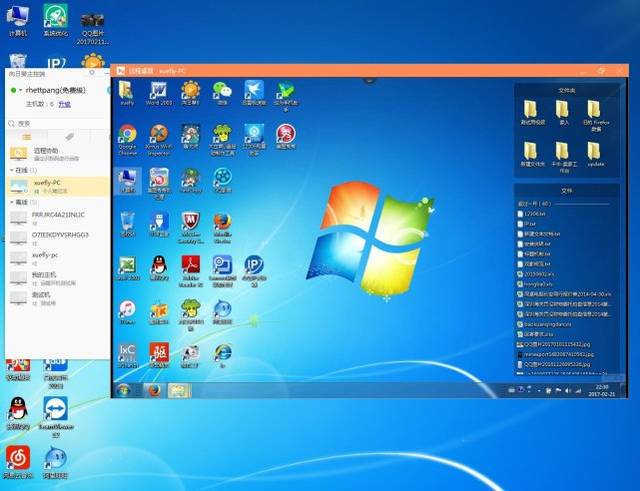The image size is (640, 491).
Task: Show hidden icons arrow in remote tray
Action: click(539, 391)
